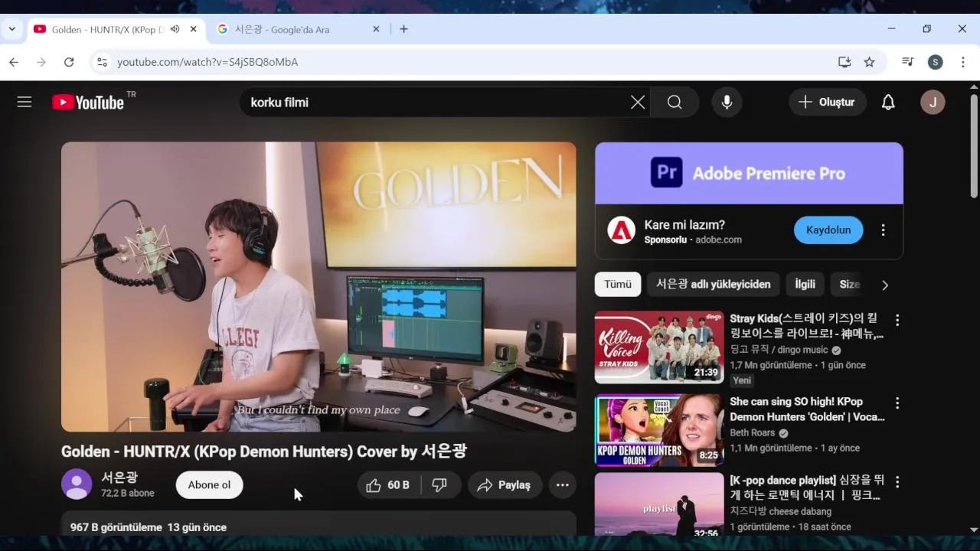Viewport: 980px width, 551px height.
Task: Select the 서은광 adlı yükleyiciden chip
Action: [x=714, y=284]
